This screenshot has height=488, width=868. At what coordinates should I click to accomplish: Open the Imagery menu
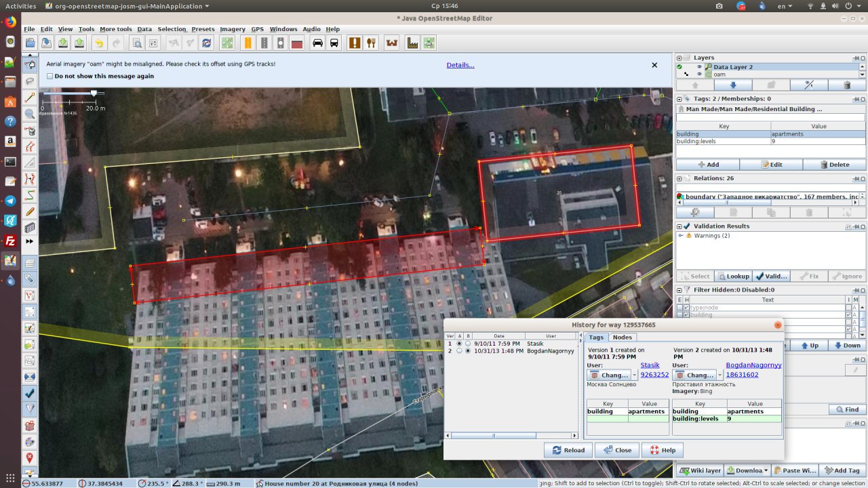click(x=233, y=29)
